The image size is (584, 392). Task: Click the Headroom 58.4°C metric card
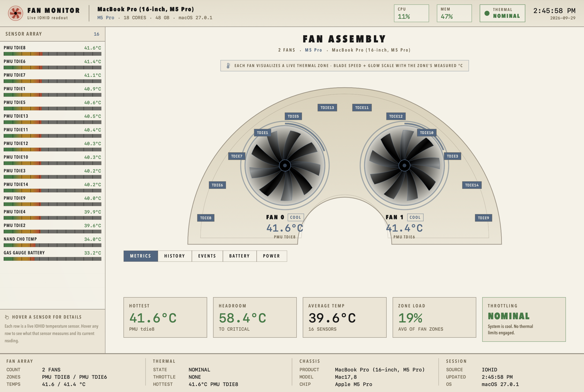[x=255, y=317]
